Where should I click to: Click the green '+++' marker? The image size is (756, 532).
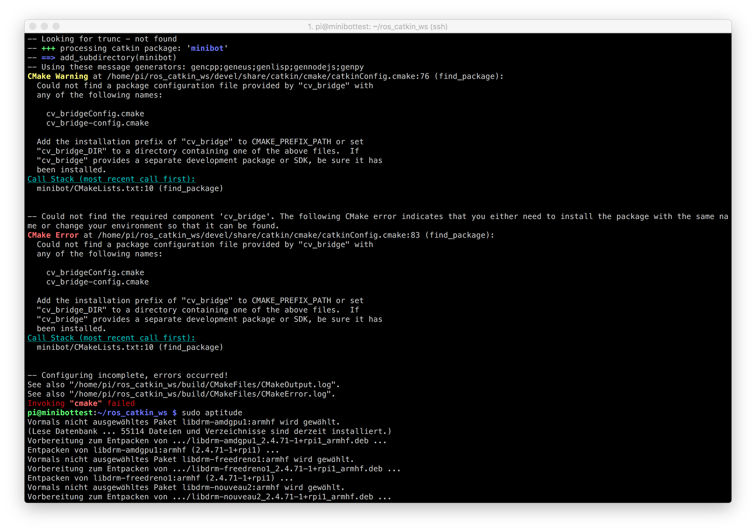(x=48, y=48)
